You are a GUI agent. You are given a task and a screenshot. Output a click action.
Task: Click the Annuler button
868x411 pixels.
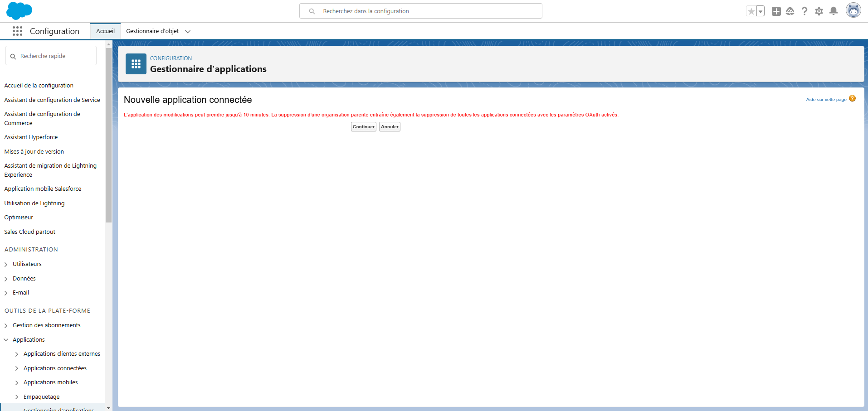[x=390, y=127]
